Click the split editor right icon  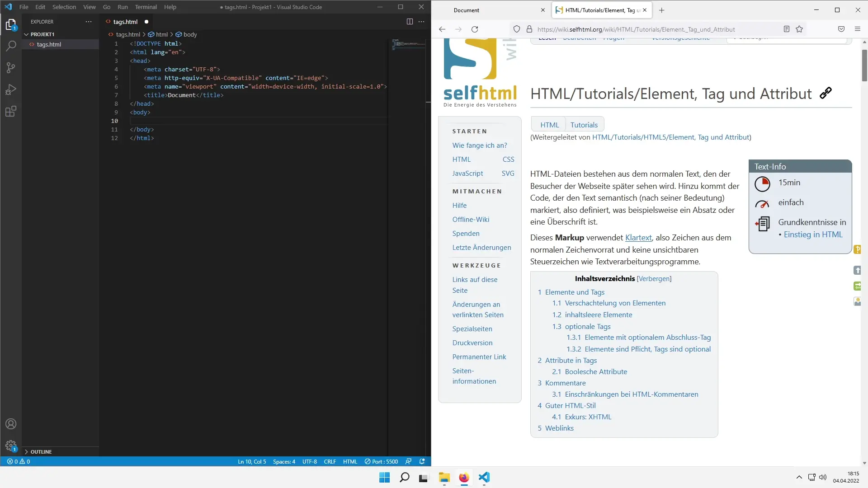(x=410, y=22)
